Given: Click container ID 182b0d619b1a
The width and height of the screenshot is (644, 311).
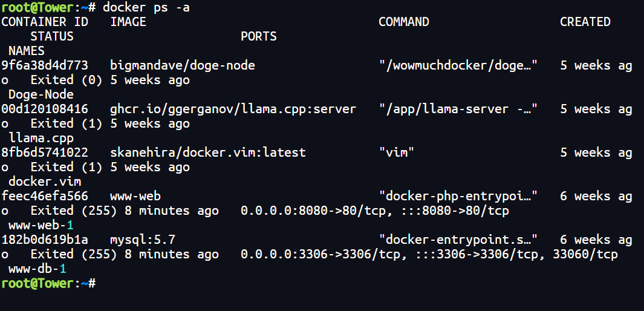Looking at the screenshot, I should tap(45, 240).
